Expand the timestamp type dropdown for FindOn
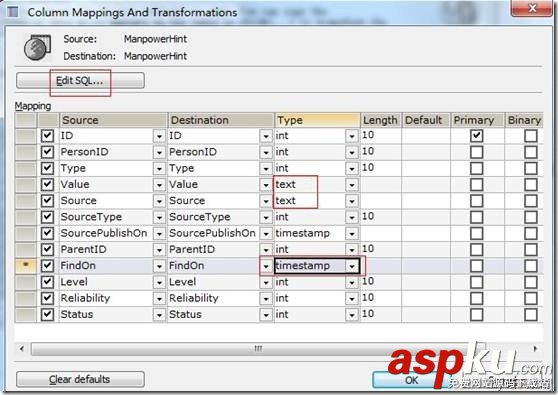The height and width of the screenshot is (395, 558). click(x=352, y=266)
